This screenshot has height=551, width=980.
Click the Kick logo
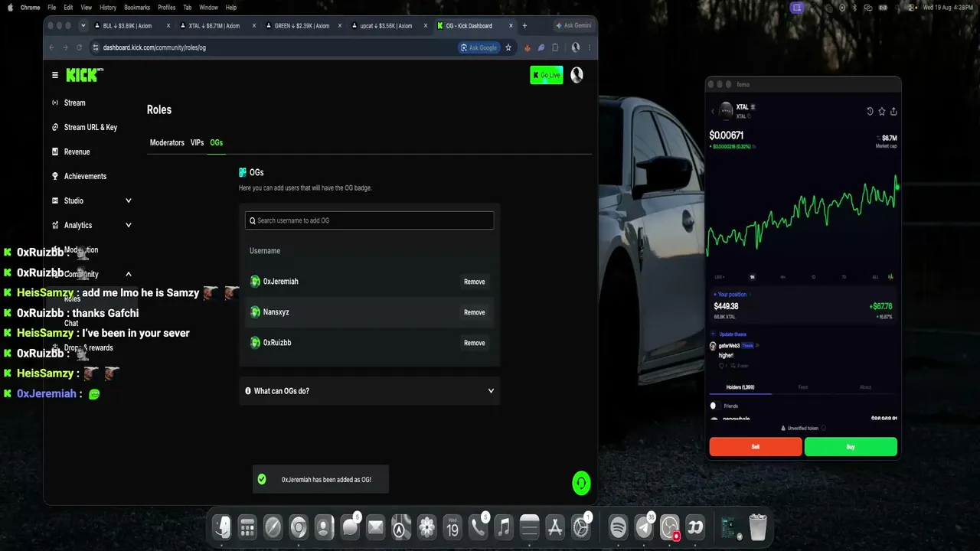pos(84,75)
